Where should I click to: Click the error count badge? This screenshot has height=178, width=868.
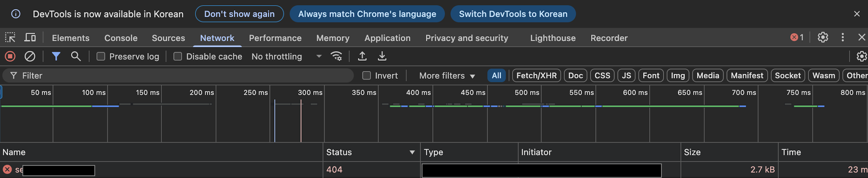point(797,37)
